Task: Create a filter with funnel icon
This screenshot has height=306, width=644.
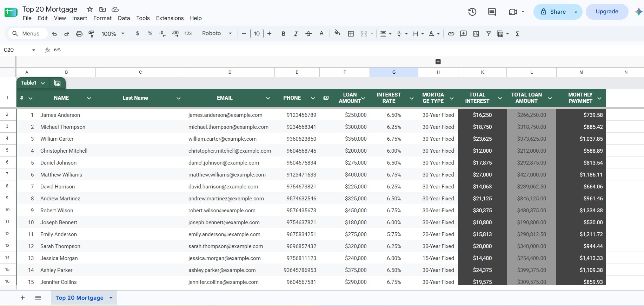Action: (488, 34)
